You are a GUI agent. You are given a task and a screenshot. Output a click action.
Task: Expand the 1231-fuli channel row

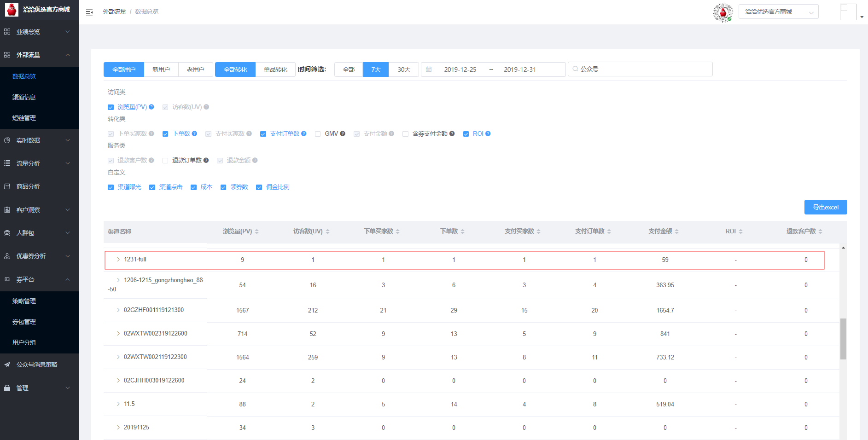(118, 260)
